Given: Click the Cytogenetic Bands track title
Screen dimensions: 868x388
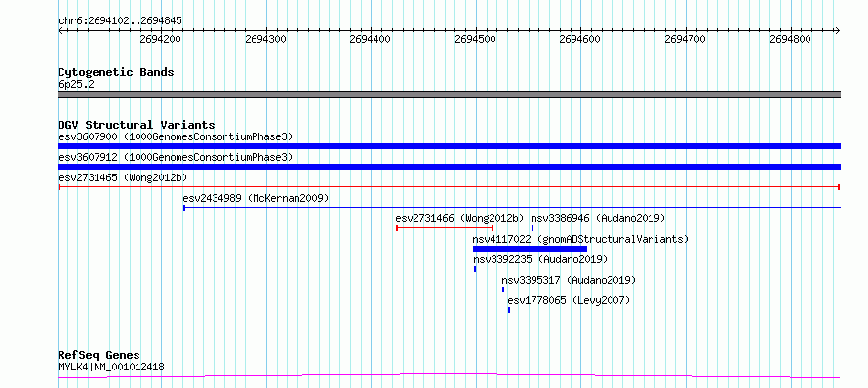Looking at the screenshot, I should click(x=116, y=72).
